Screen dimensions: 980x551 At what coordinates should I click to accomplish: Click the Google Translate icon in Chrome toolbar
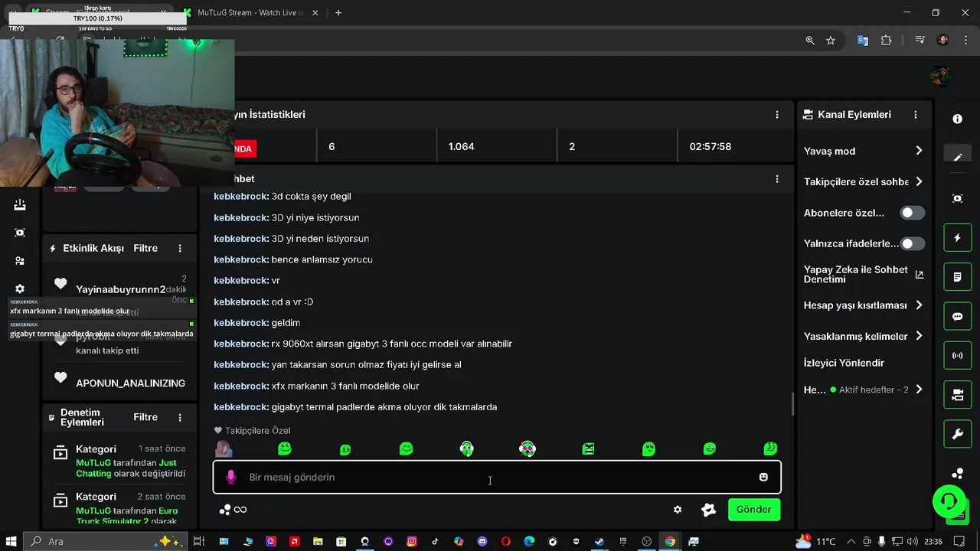click(x=863, y=41)
